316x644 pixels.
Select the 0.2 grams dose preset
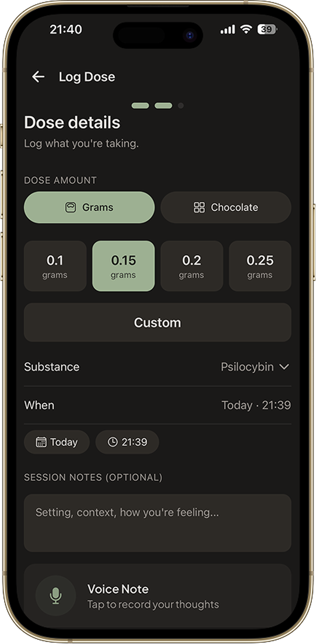[192, 266]
